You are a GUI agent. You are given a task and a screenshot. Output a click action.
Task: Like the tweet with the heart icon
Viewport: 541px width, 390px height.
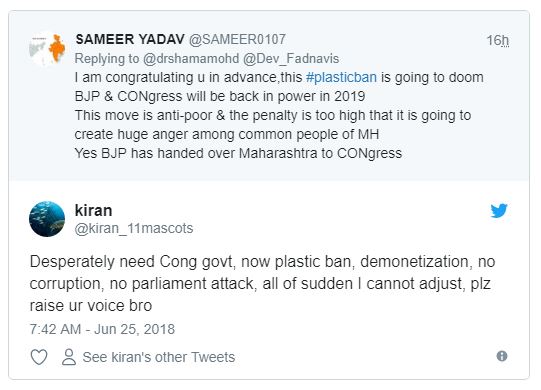coord(39,357)
